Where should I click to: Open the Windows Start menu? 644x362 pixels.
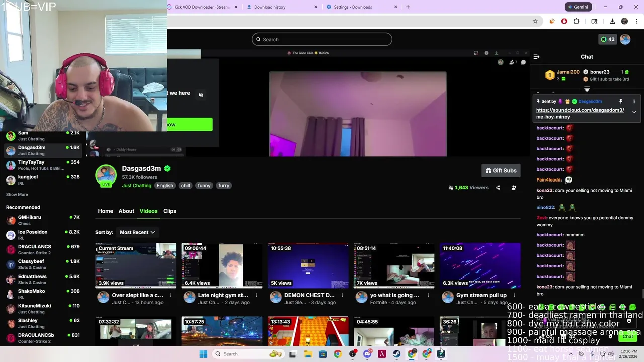click(203, 354)
